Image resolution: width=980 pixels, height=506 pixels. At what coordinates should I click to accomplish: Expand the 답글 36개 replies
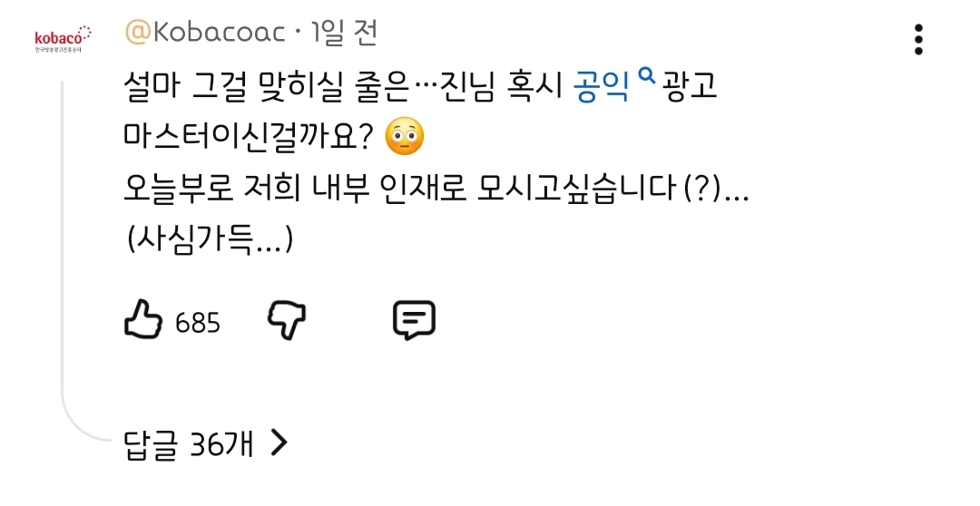pos(189,443)
